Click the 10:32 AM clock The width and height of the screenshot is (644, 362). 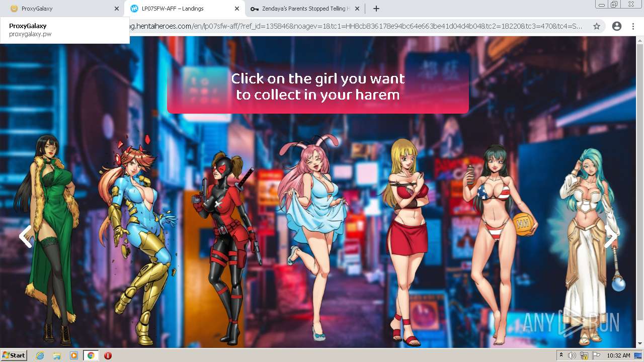point(618,355)
